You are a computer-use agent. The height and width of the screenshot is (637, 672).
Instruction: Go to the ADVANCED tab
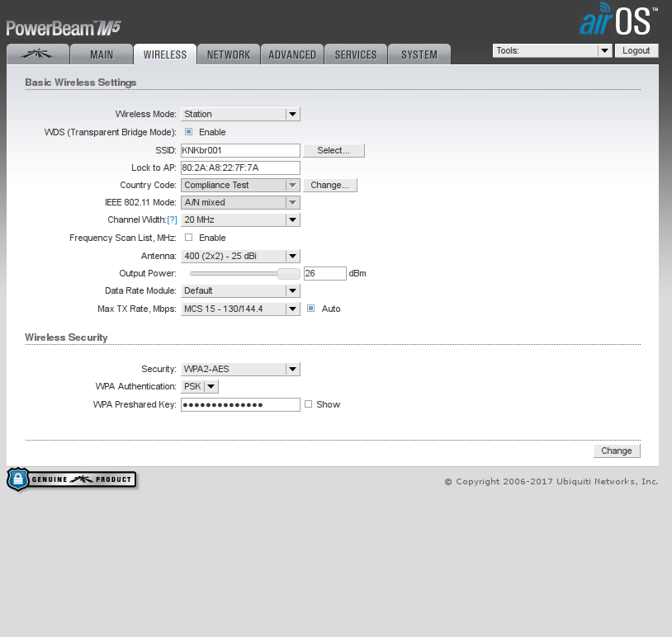coord(292,54)
